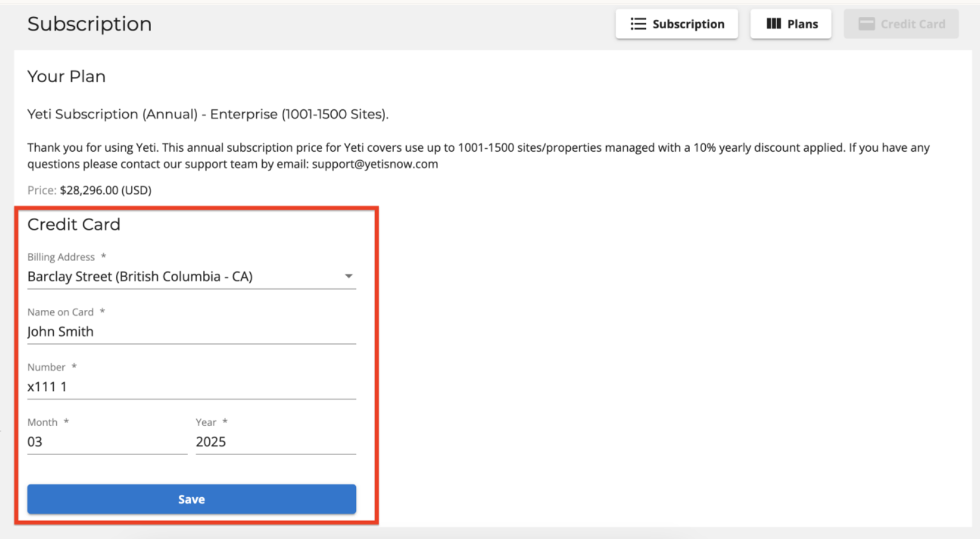The image size is (980, 539).
Task: Click the Yeti Subscription (Annual) plan name
Action: [x=208, y=114]
